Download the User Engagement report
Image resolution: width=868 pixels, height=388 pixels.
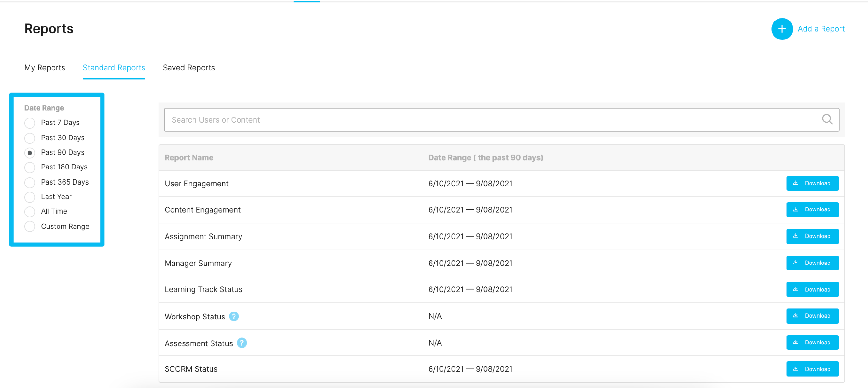click(x=812, y=183)
